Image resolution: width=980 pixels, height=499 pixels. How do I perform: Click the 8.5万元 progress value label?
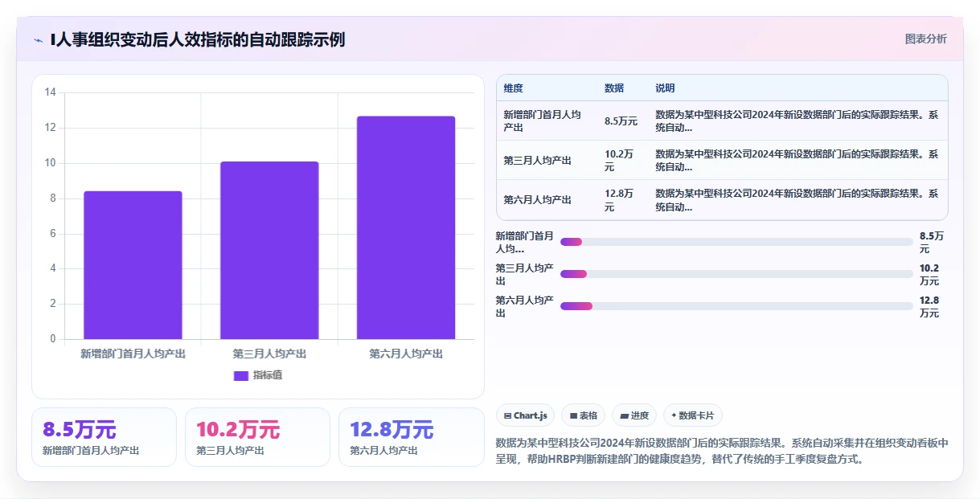click(932, 242)
